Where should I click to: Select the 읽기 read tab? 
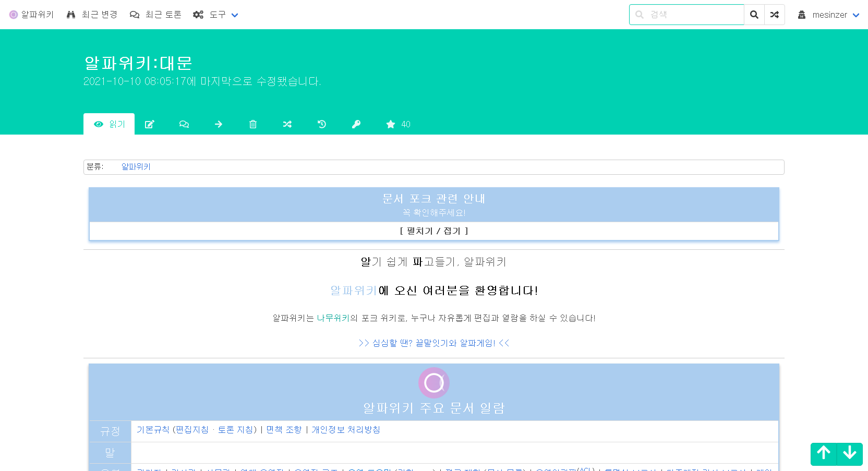(x=109, y=124)
